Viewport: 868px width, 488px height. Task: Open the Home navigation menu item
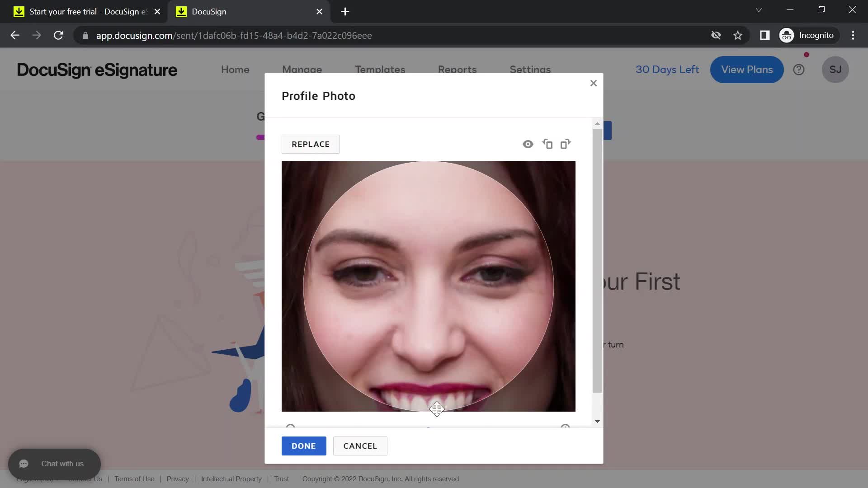[x=236, y=70]
